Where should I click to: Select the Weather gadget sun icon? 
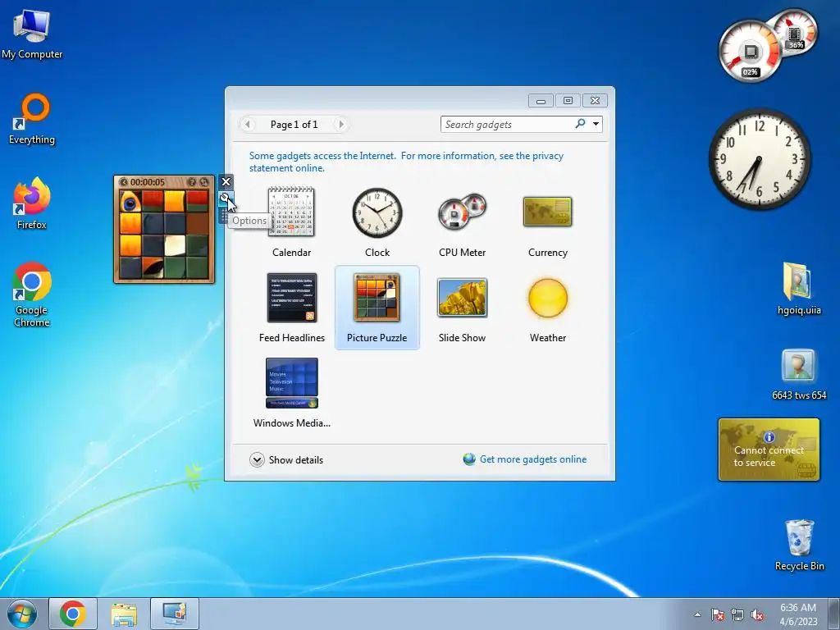pyautogui.click(x=547, y=298)
